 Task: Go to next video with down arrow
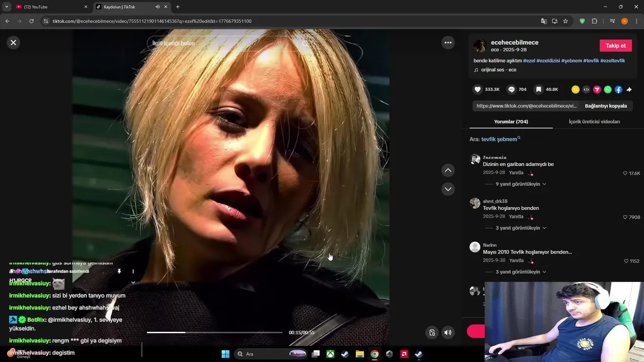click(448, 189)
